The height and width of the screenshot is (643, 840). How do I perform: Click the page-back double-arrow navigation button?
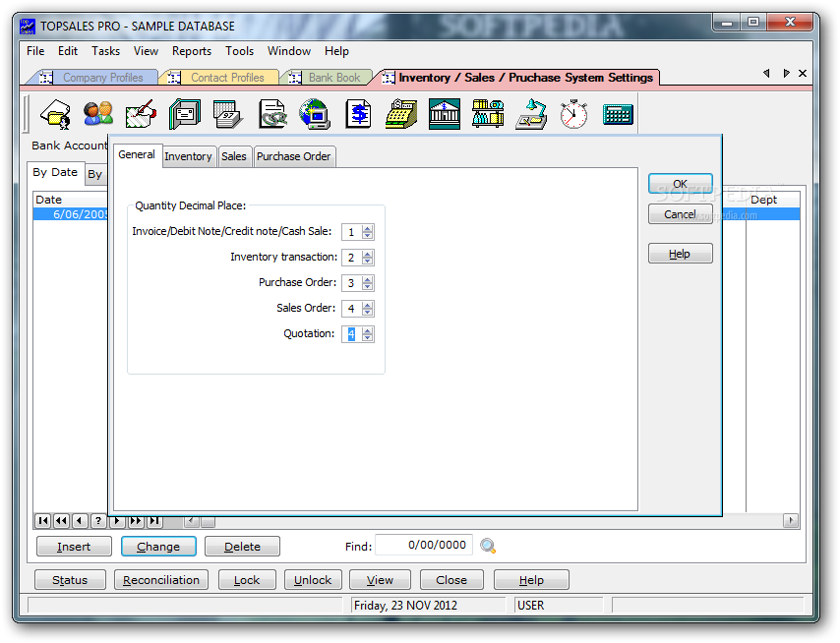coord(62,520)
